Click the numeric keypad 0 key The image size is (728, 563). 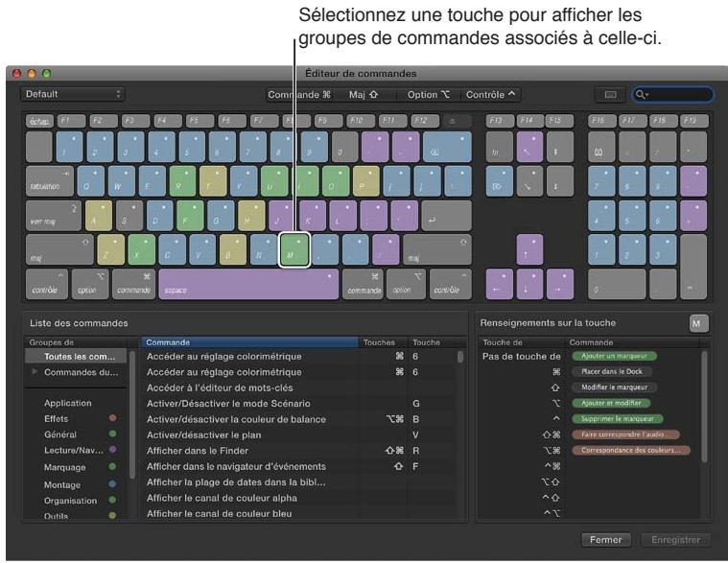(x=617, y=284)
